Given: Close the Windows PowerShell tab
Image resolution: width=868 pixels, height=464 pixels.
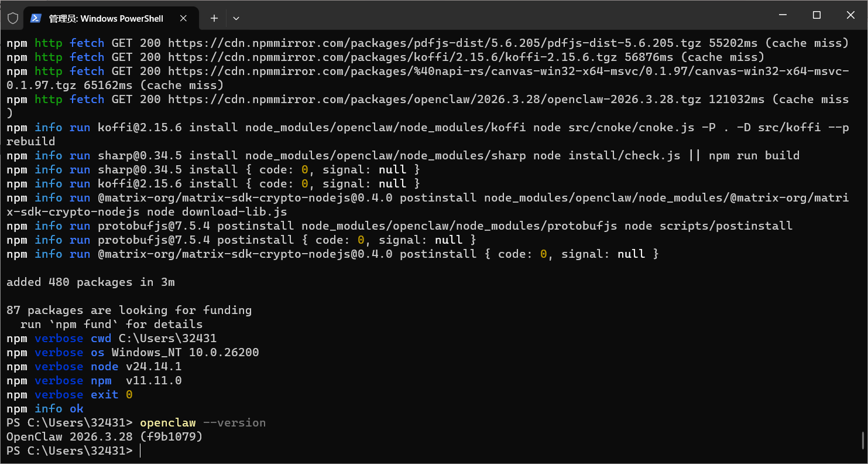Looking at the screenshot, I should (184, 18).
